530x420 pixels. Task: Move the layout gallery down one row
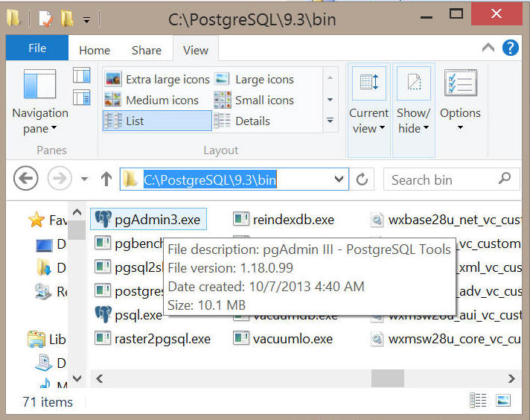331,100
